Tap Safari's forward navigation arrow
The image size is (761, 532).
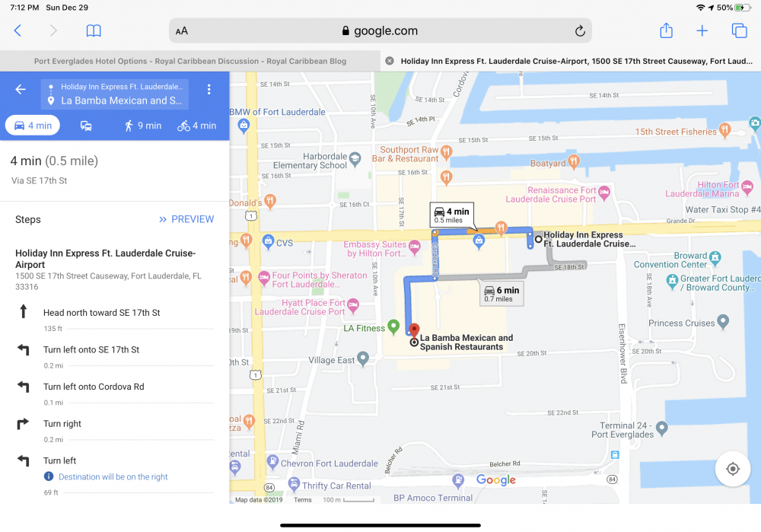(x=53, y=30)
